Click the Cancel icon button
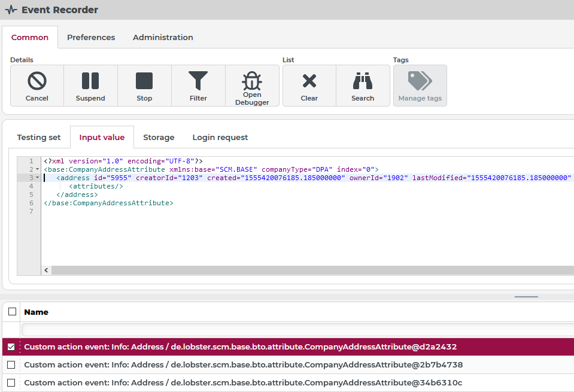 point(37,86)
